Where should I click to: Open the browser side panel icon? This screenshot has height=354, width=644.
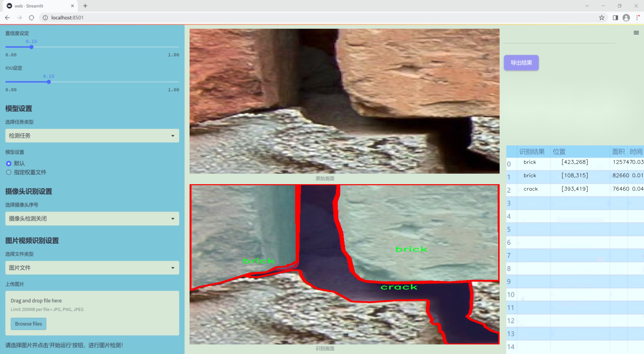pos(615,18)
